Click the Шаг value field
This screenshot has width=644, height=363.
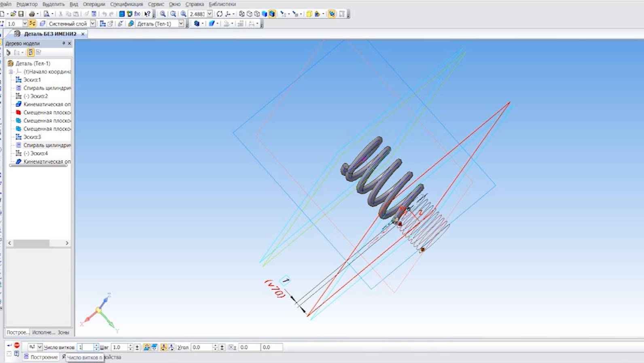tap(119, 347)
